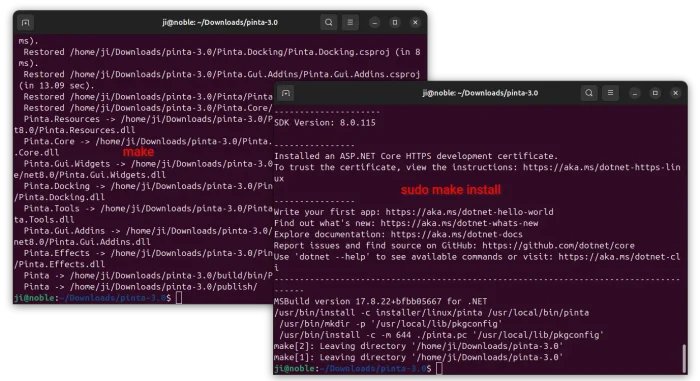
Task: Close the front terminal window
Action: [675, 93]
